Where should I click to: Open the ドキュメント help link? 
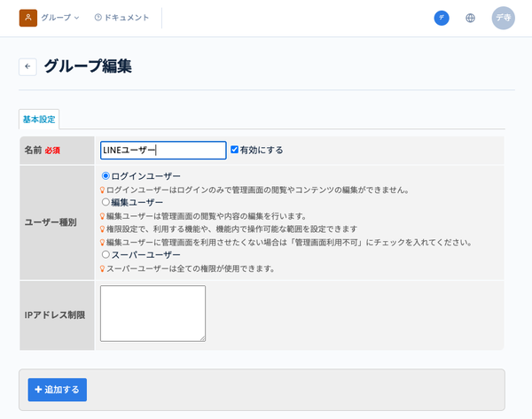(x=121, y=18)
